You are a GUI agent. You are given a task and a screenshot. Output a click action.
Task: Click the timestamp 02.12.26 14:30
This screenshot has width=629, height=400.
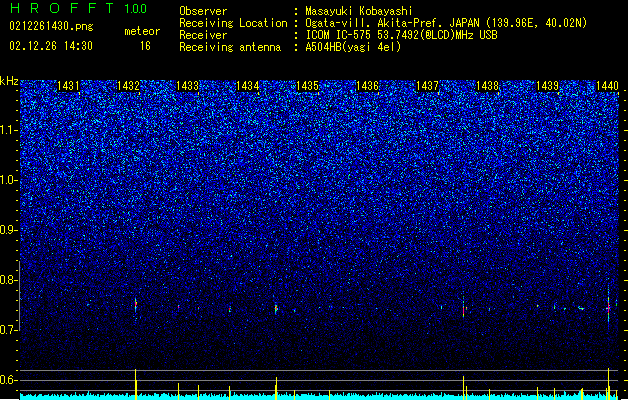point(51,46)
